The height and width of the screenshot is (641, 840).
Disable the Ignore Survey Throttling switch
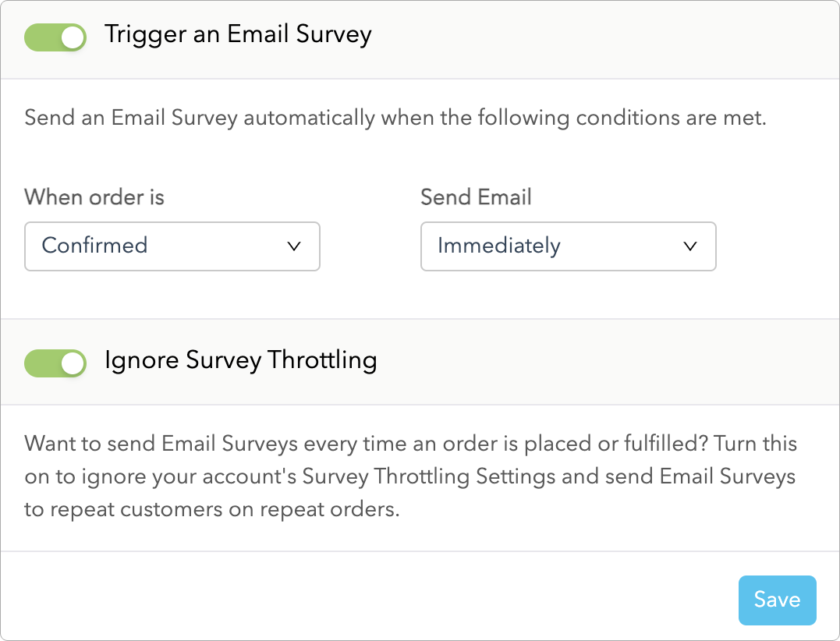[55, 363]
